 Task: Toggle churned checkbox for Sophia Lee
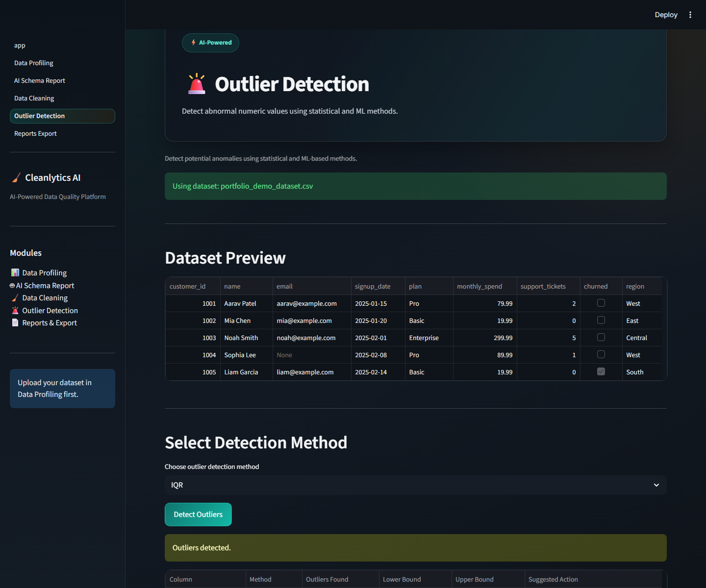pyautogui.click(x=601, y=355)
